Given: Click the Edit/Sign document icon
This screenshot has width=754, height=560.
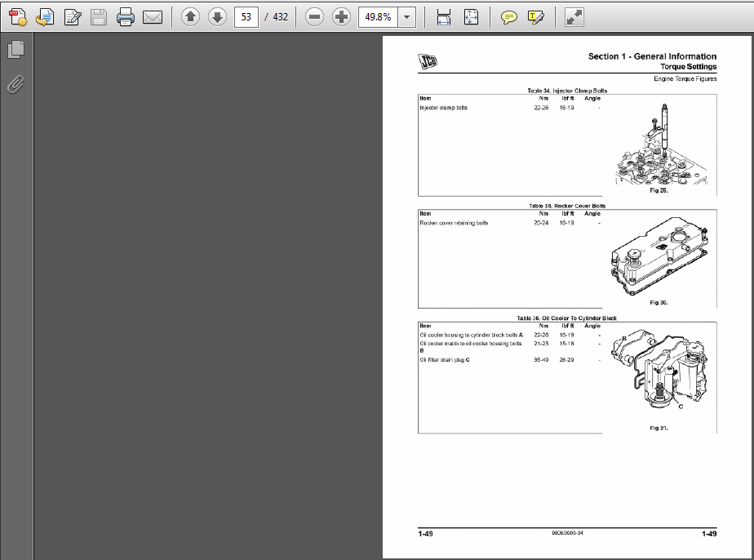Looking at the screenshot, I should (x=72, y=17).
